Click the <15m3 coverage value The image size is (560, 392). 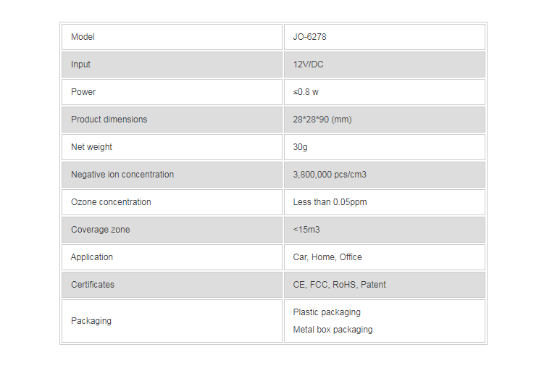[x=306, y=230]
